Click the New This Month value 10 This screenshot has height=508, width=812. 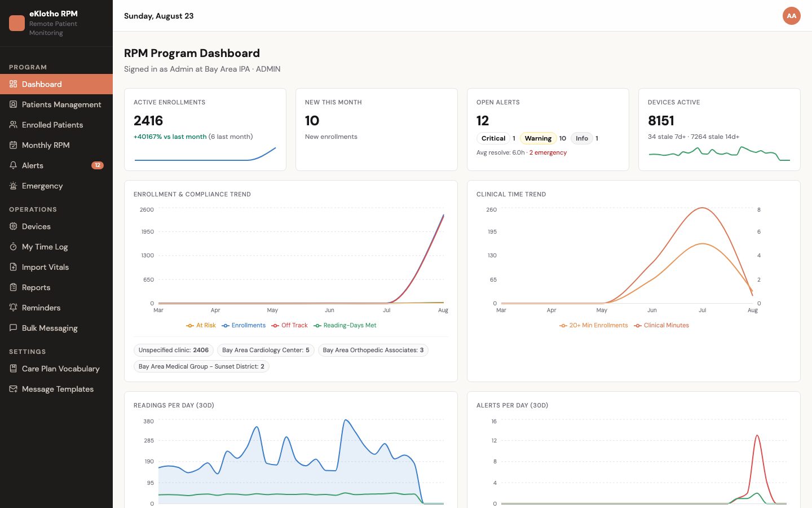coord(312,120)
